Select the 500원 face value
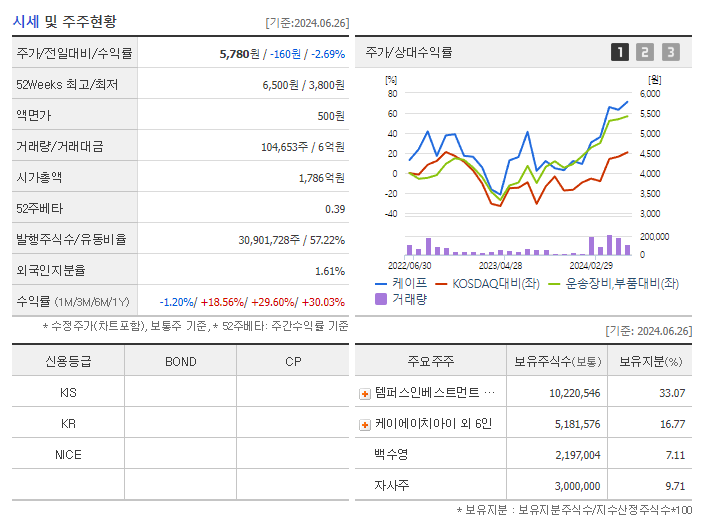The image size is (702, 525). tap(331, 116)
